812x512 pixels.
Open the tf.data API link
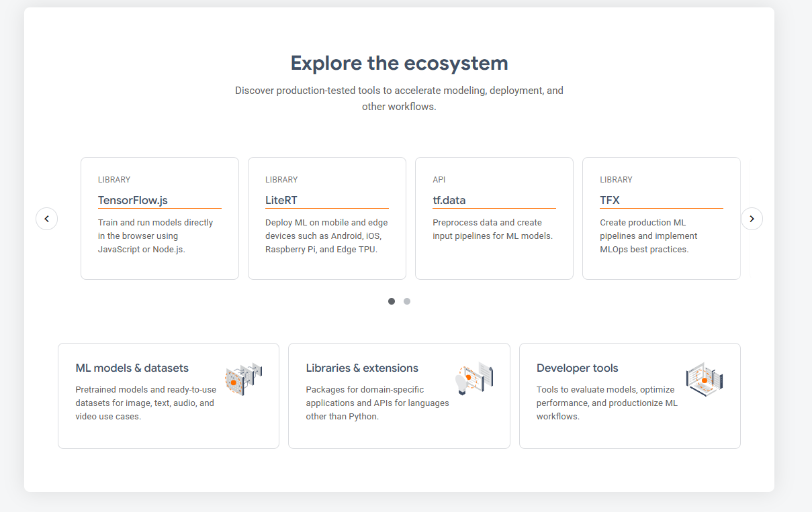point(449,200)
